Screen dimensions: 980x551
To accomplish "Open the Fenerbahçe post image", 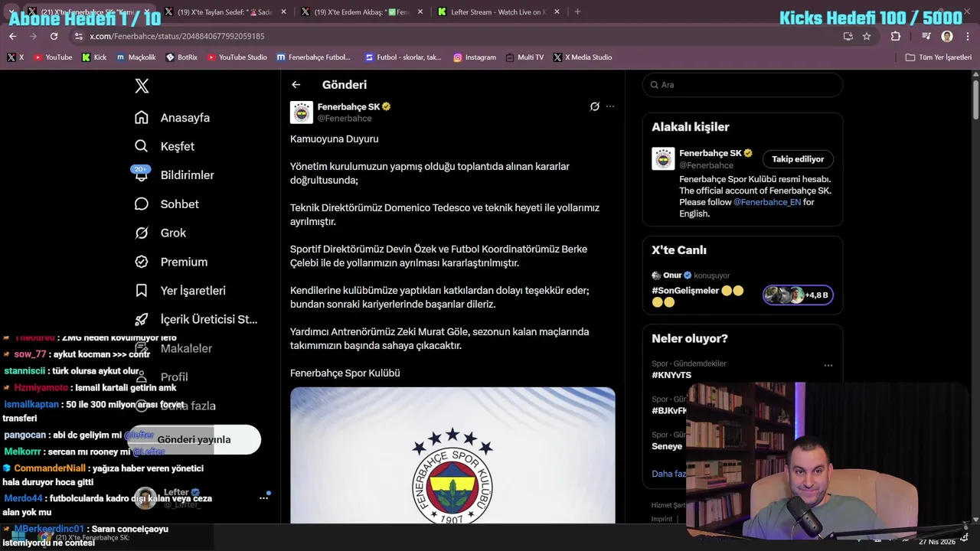I will click(452, 455).
